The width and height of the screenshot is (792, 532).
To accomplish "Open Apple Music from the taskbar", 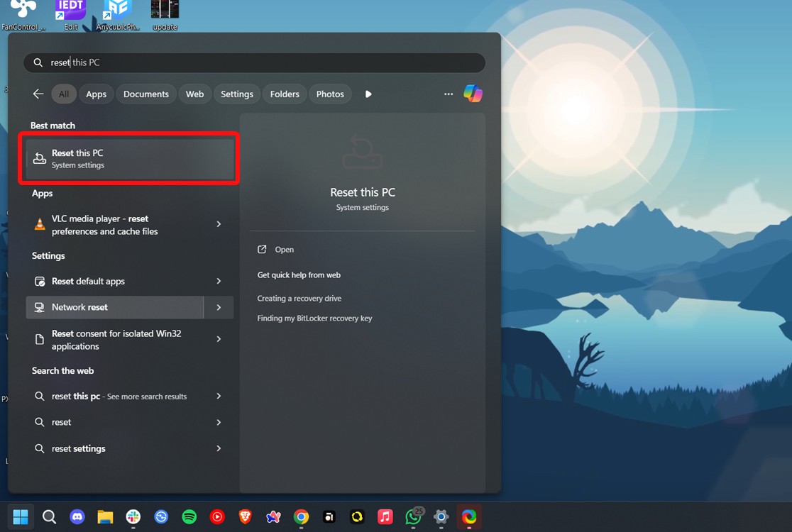I will click(x=385, y=516).
